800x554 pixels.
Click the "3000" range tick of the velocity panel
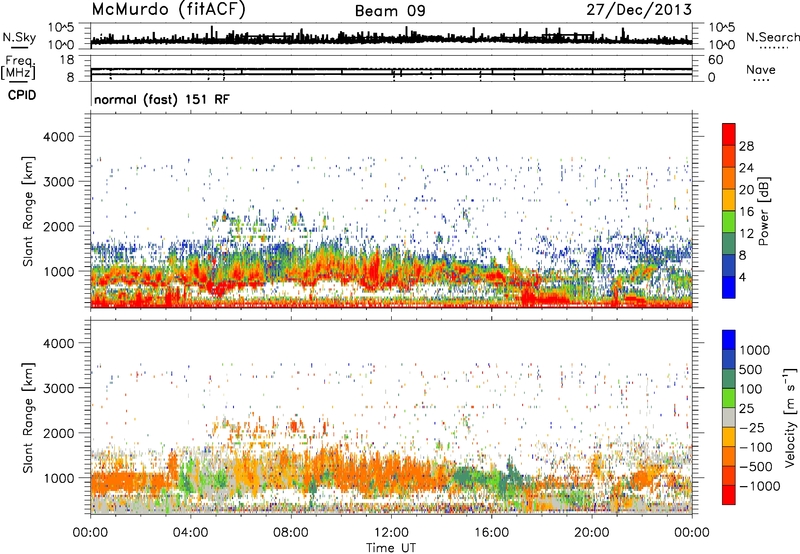(58, 388)
